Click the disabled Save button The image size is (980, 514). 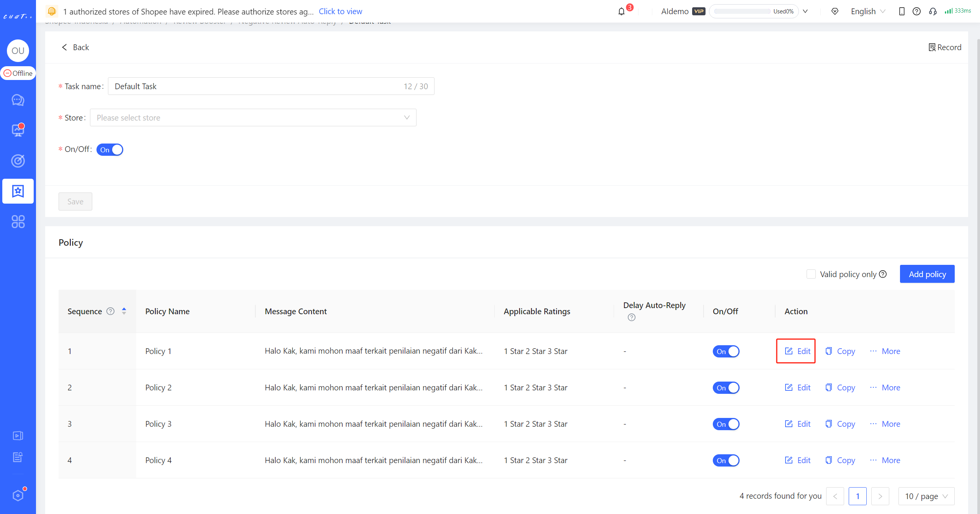[75, 201]
